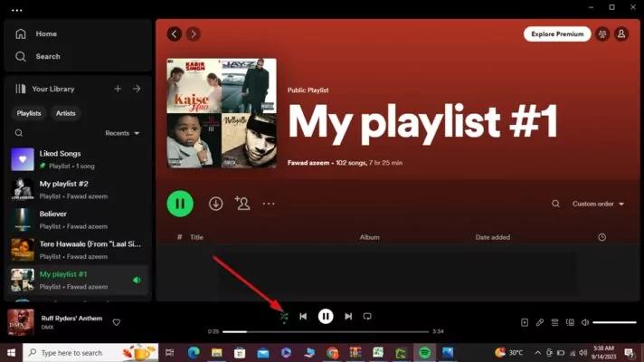The height and width of the screenshot is (362, 644).
Task: Download the playlist with the arrow icon
Action: pos(215,204)
